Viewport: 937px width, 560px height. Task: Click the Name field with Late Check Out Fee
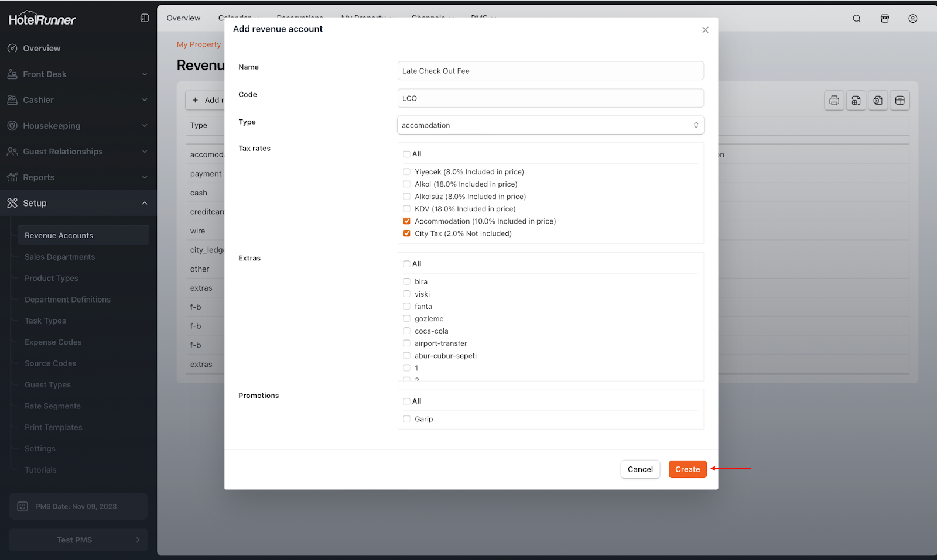[550, 71]
